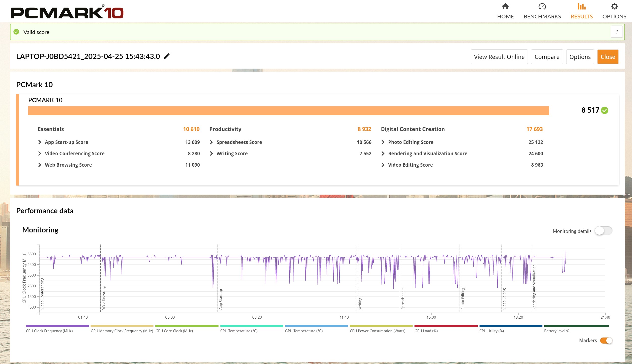The width and height of the screenshot is (632, 364).
Task: Click the GPU Load legend color bar
Action: 446,326
